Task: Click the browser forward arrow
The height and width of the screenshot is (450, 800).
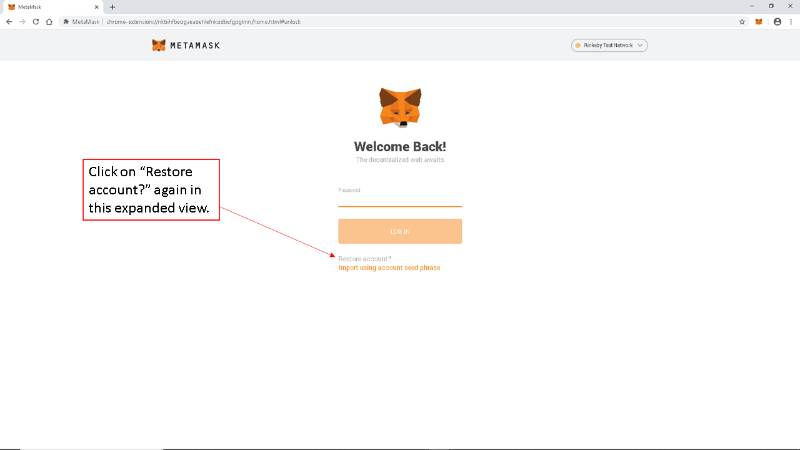Action: (22, 22)
